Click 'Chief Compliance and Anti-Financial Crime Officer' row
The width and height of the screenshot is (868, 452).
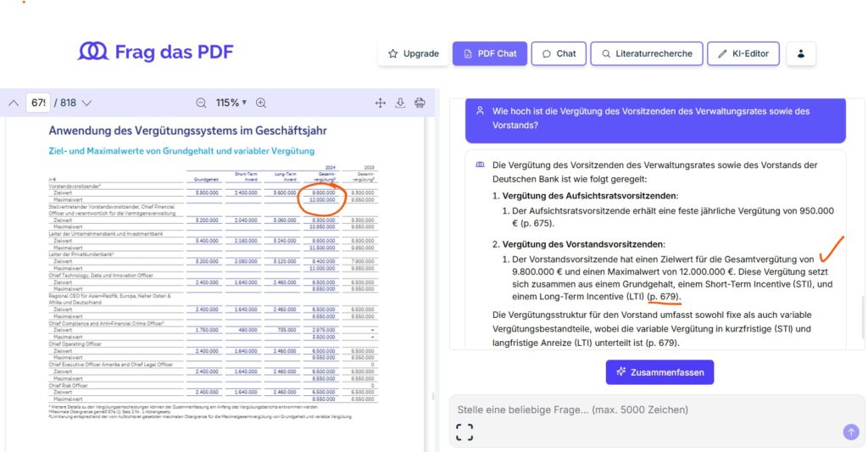tap(106, 323)
